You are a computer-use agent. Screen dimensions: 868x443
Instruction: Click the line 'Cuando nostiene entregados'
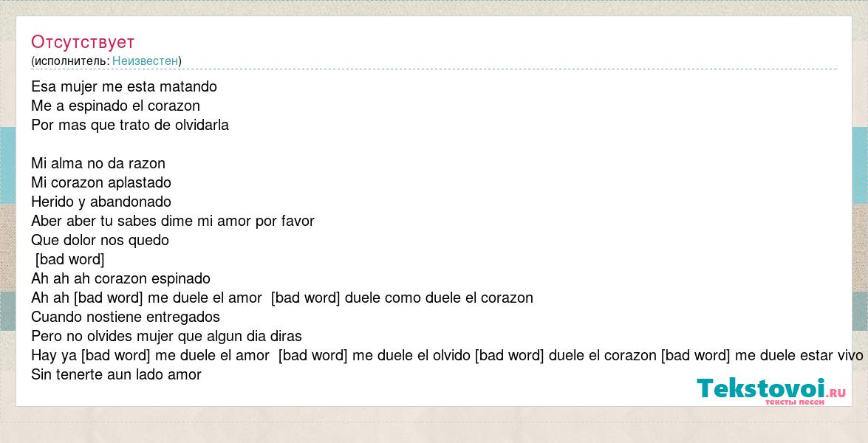[126, 317]
